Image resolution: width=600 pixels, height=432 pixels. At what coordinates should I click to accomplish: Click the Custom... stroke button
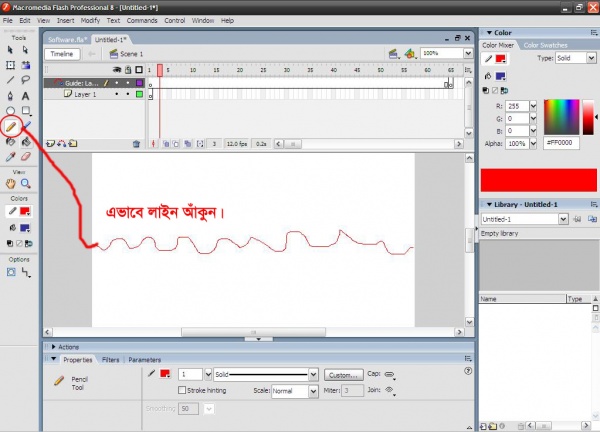344,375
